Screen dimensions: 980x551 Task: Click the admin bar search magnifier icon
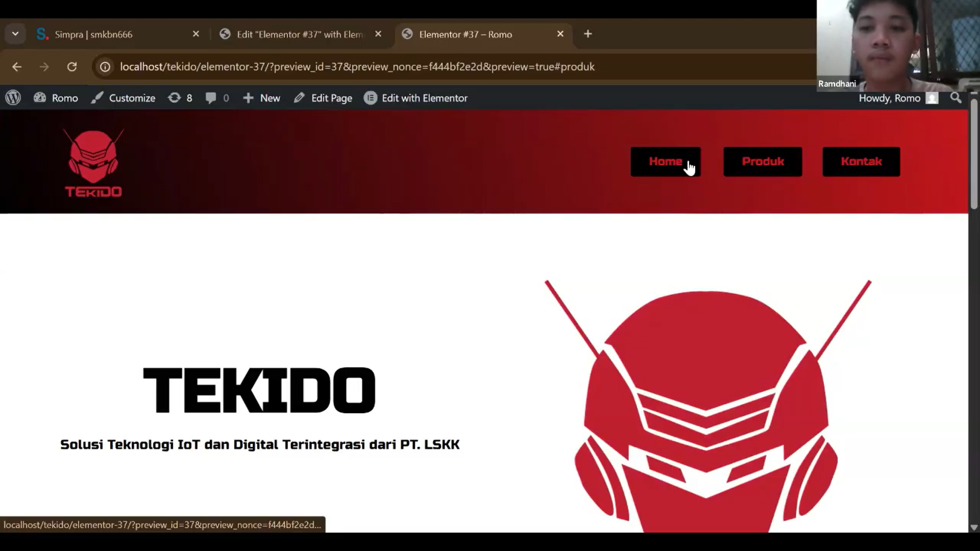tap(955, 98)
